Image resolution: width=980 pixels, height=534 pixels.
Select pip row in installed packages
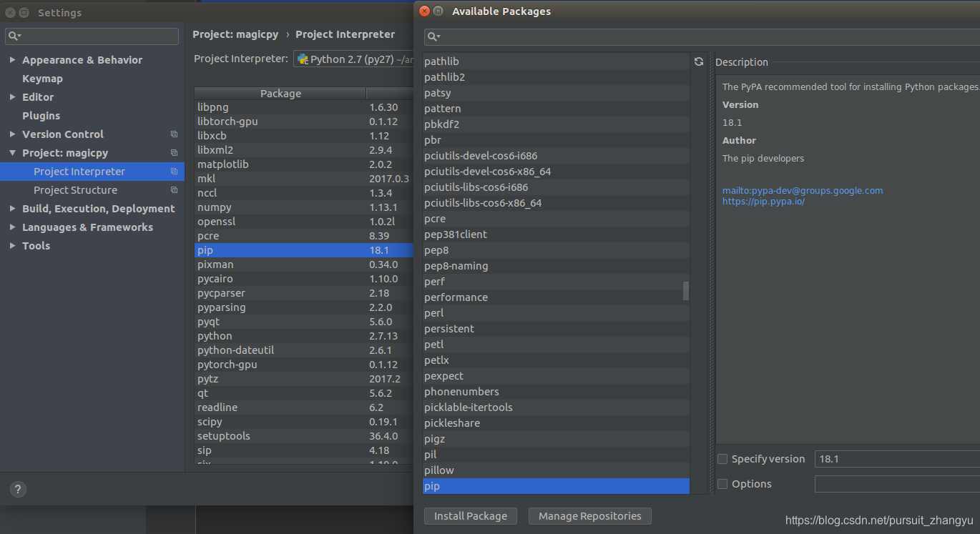click(304, 250)
